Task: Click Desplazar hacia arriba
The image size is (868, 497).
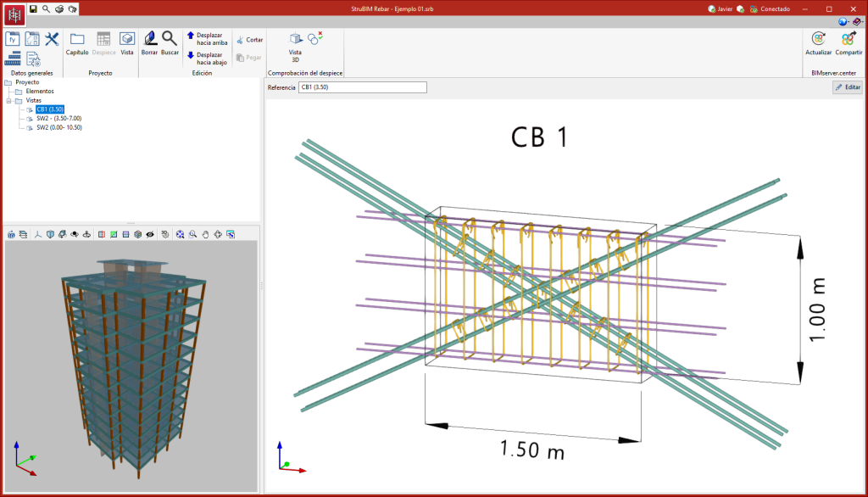Action: pyautogui.click(x=207, y=39)
